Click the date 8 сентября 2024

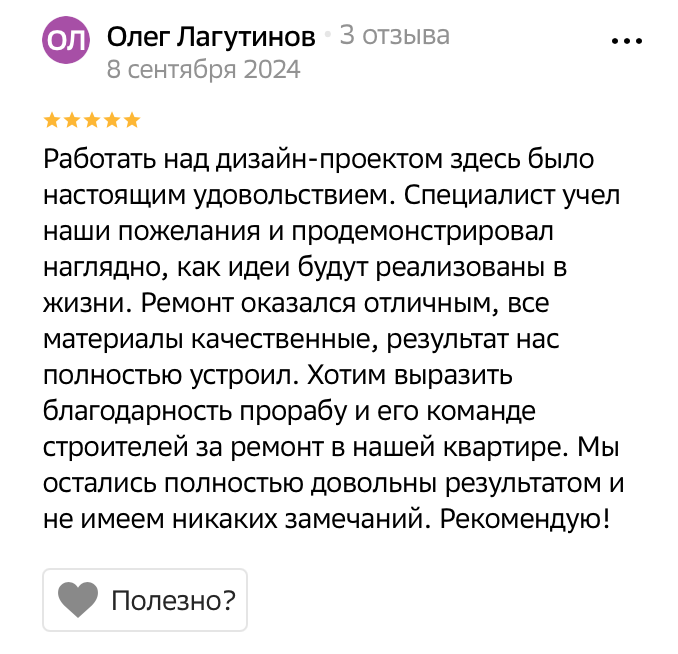point(203,70)
